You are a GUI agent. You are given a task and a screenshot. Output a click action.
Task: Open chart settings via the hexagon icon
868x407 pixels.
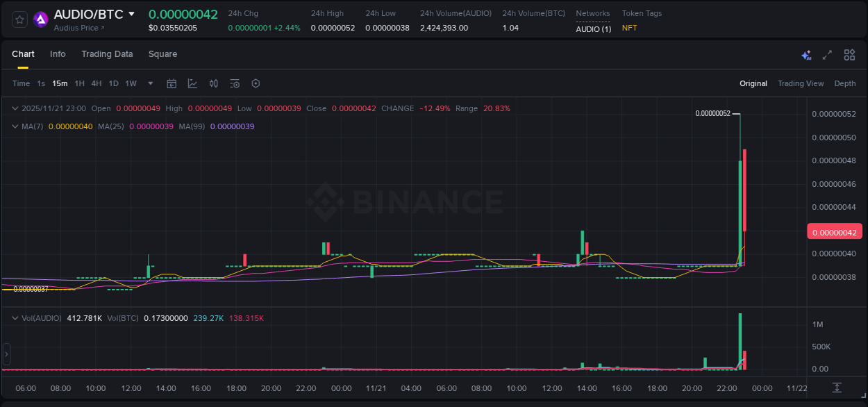pyautogui.click(x=255, y=83)
